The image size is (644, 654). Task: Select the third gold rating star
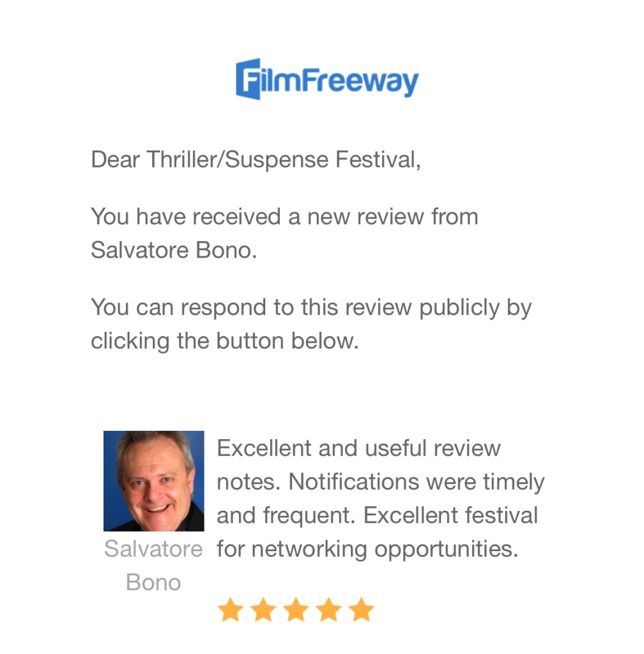(296, 610)
